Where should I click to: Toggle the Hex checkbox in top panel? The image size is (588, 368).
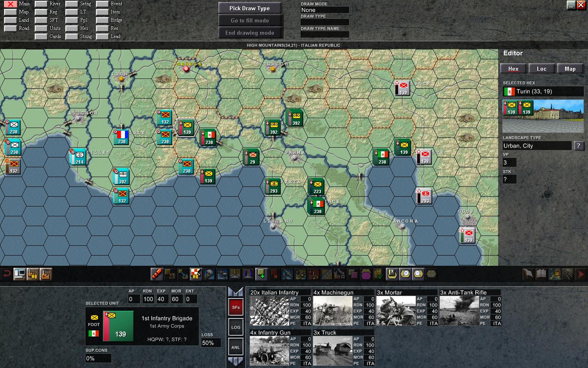[71, 29]
